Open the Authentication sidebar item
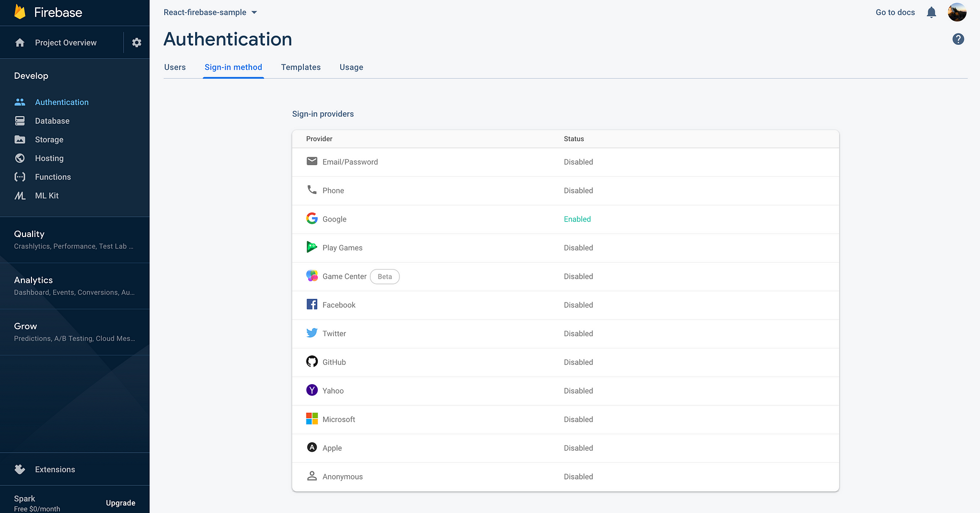 tap(62, 102)
